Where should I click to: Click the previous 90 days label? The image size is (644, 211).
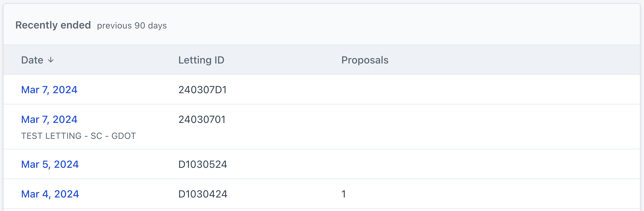pyautogui.click(x=132, y=26)
